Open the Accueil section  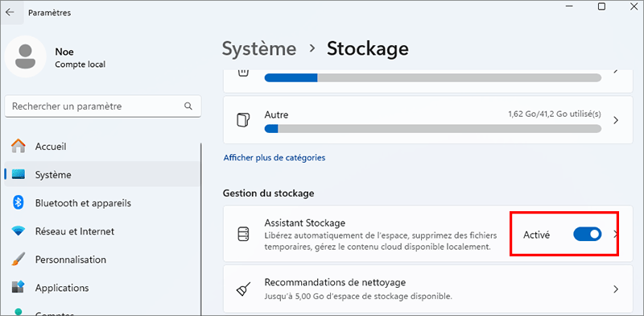102,147
